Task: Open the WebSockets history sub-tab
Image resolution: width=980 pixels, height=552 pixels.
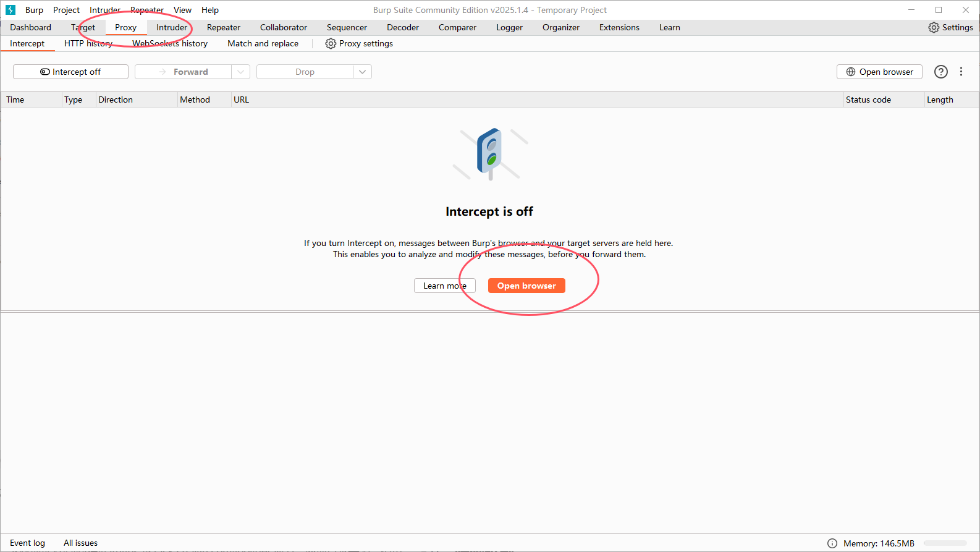Action: (170, 43)
